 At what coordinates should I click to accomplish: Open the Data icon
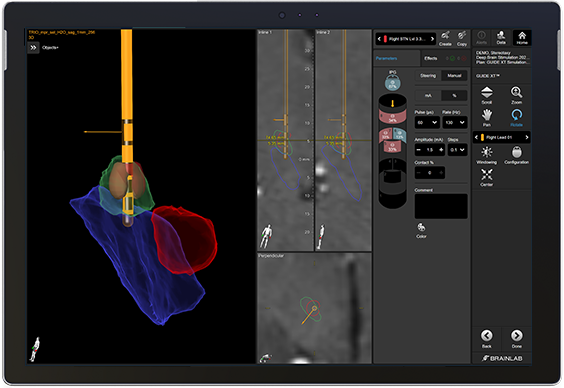(x=501, y=37)
